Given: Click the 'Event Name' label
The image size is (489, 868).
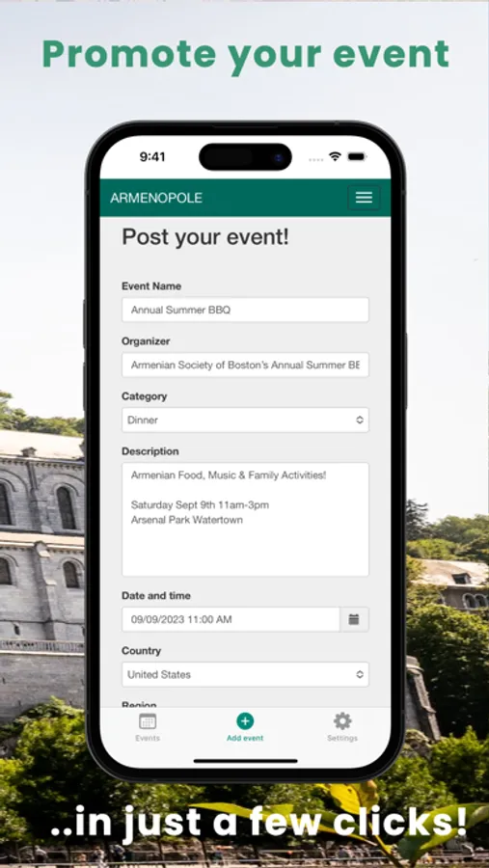Looking at the screenshot, I should (151, 285).
